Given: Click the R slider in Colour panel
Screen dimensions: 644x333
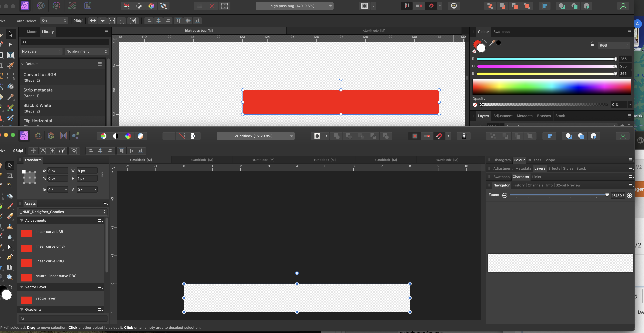Looking at the screenshot, I should click(x=547, y=59).
